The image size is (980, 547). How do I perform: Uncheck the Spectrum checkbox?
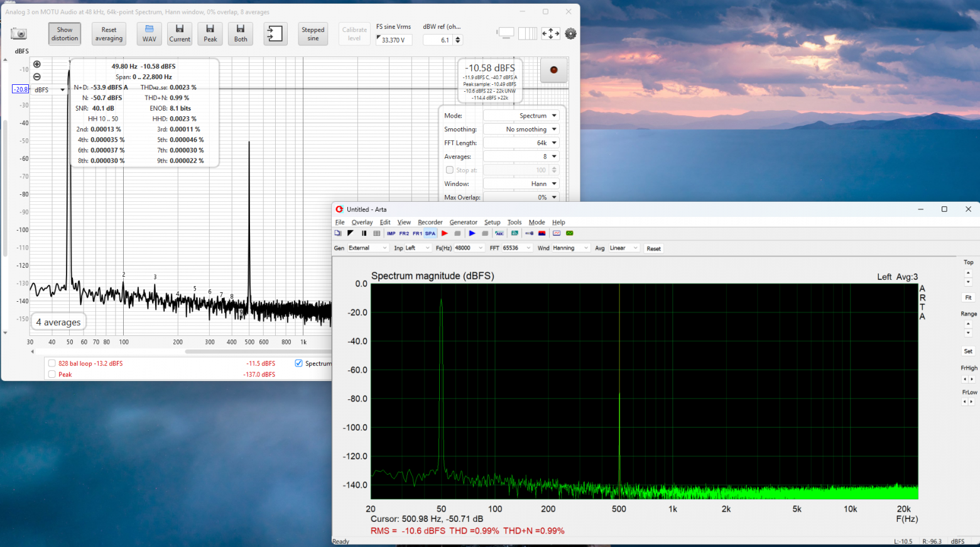click(299, 363)
